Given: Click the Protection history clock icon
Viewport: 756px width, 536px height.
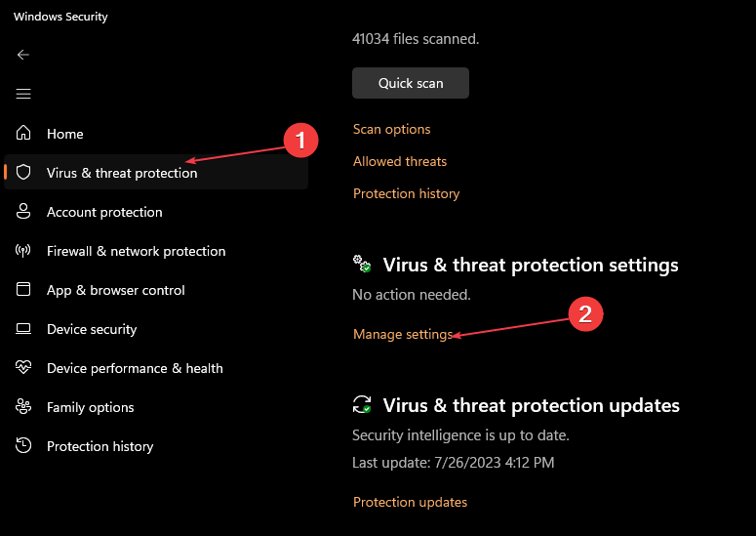Looking at the screenshot, I should [23, 445].
